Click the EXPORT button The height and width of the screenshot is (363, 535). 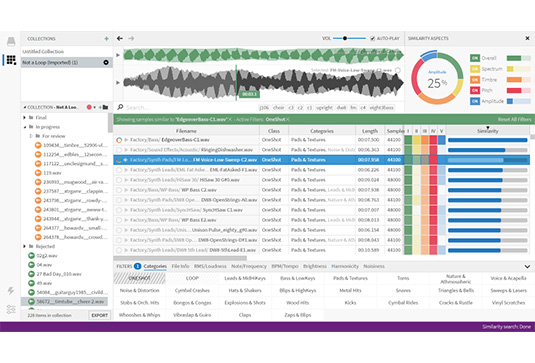(x=100, y=315)
